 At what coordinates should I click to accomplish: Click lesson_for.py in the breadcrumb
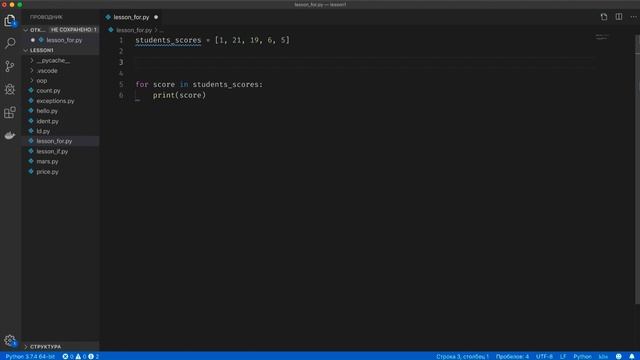tap(134, 30)
